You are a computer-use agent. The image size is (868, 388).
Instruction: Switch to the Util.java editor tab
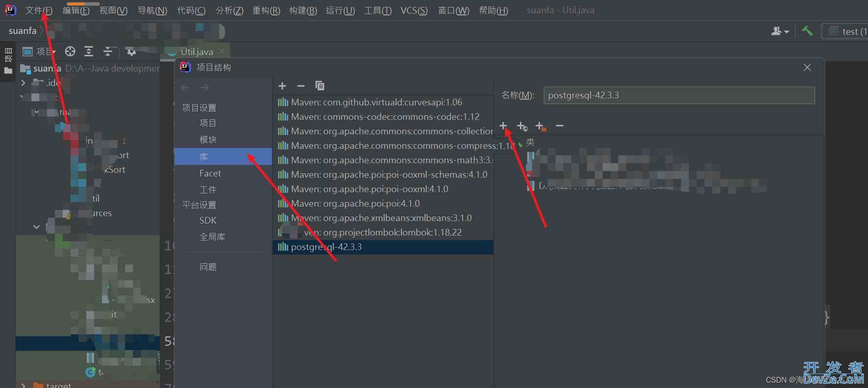coord(196,52)
